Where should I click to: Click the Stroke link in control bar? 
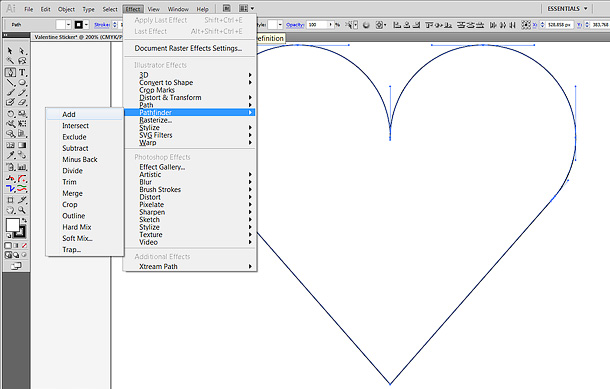102,25
